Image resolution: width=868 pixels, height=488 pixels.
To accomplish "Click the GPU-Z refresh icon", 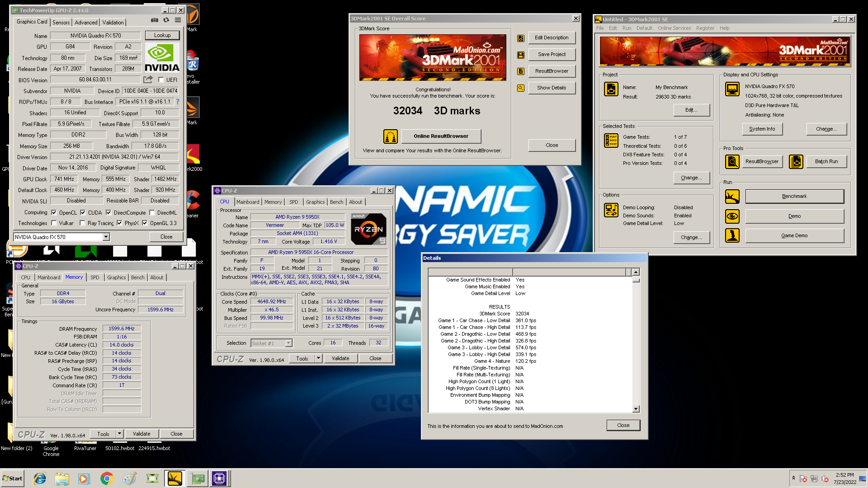I will (x=166, y=20).
